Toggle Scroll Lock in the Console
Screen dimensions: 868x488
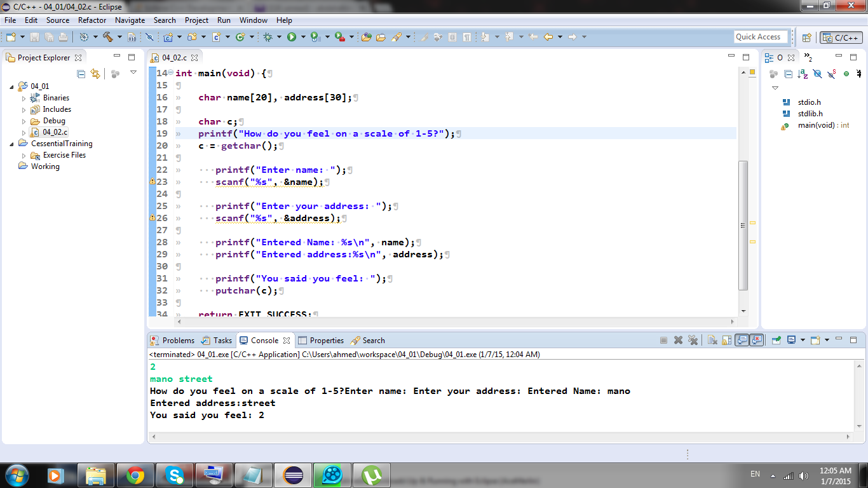pos(726,341)
